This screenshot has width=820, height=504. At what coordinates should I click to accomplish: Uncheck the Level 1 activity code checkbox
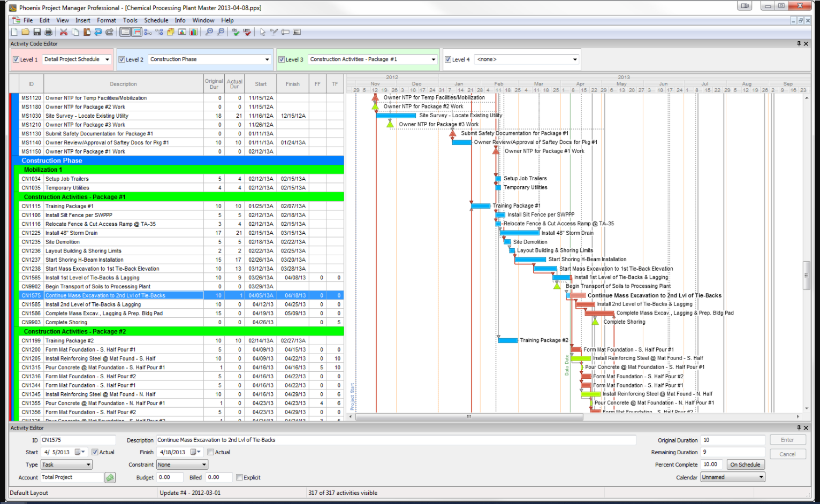pos(16,59)
